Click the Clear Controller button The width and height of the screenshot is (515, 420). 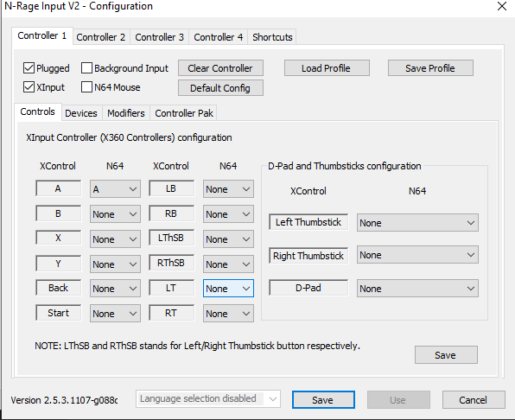pos(220,68)
